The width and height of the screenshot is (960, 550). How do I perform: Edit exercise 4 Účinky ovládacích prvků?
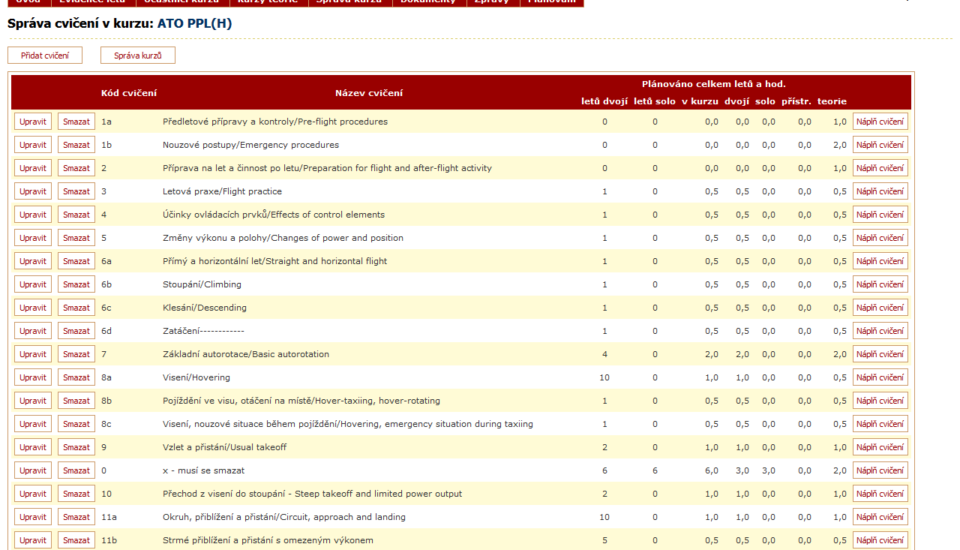(x=32, y=214)
